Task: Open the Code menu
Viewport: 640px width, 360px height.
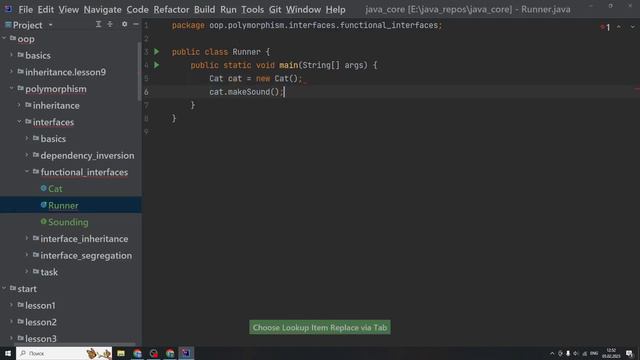Action: [137, 9]
